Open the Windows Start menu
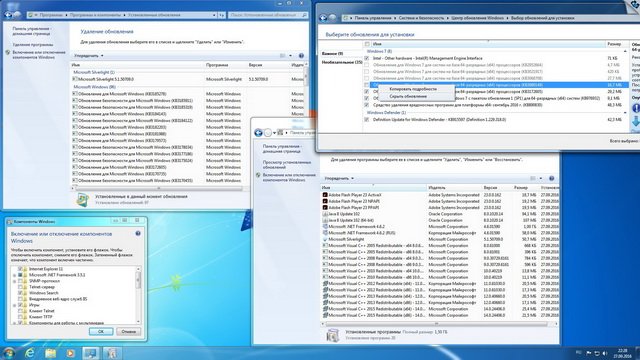This screenshot has width=640, height=360. [x=9, y=353]
